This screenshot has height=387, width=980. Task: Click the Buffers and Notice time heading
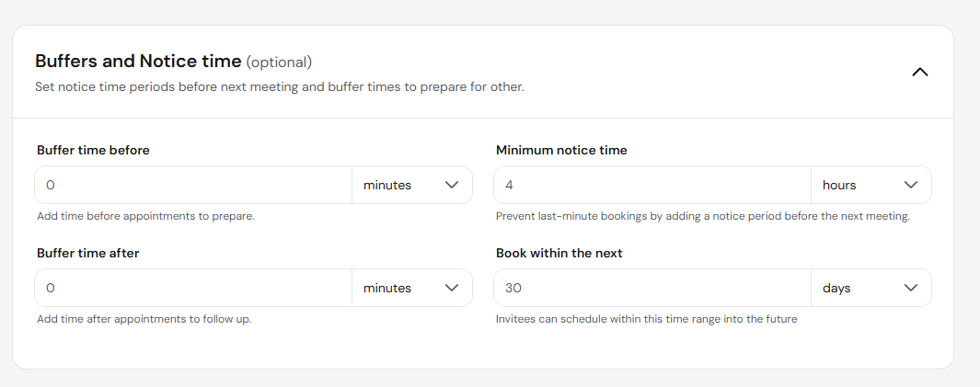pos(138,62)
